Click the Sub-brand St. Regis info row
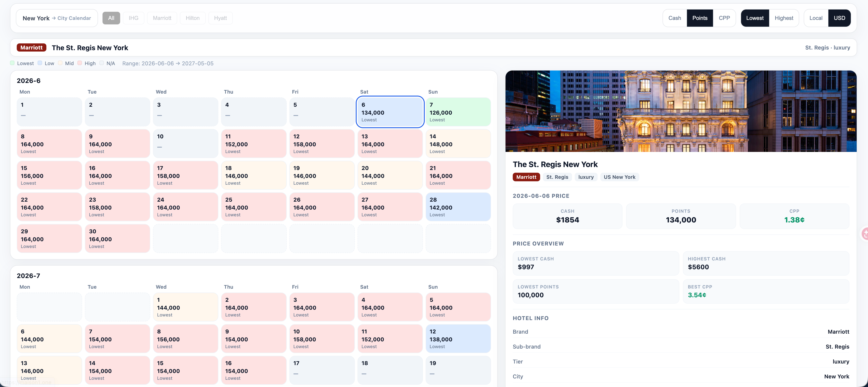The width and height of the screenshot is (868, 387). 681,347
